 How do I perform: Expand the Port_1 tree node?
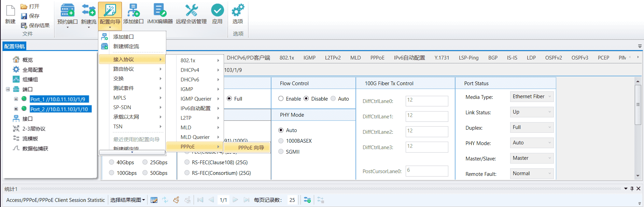[x=16, y=99]
